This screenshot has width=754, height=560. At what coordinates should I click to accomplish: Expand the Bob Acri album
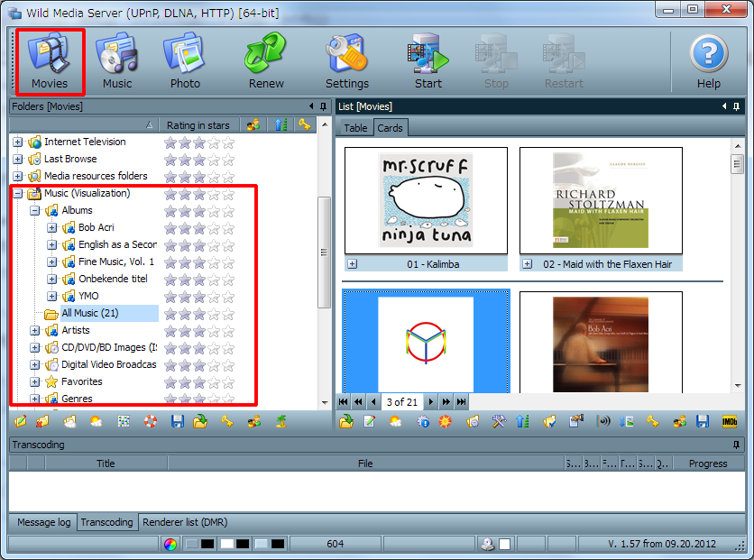(x=52, y=227)
